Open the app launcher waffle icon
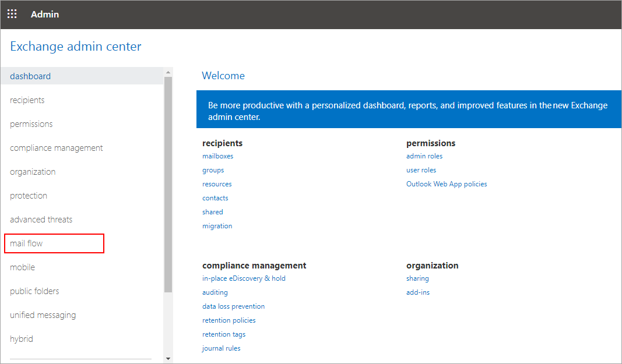 click(x=12, y=14)
